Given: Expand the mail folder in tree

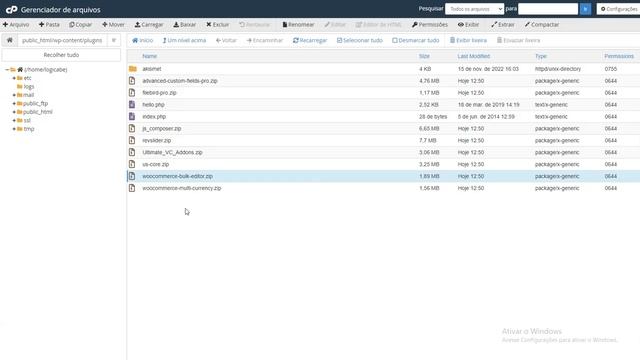Looking at the screenshot, I should [14, 95].
